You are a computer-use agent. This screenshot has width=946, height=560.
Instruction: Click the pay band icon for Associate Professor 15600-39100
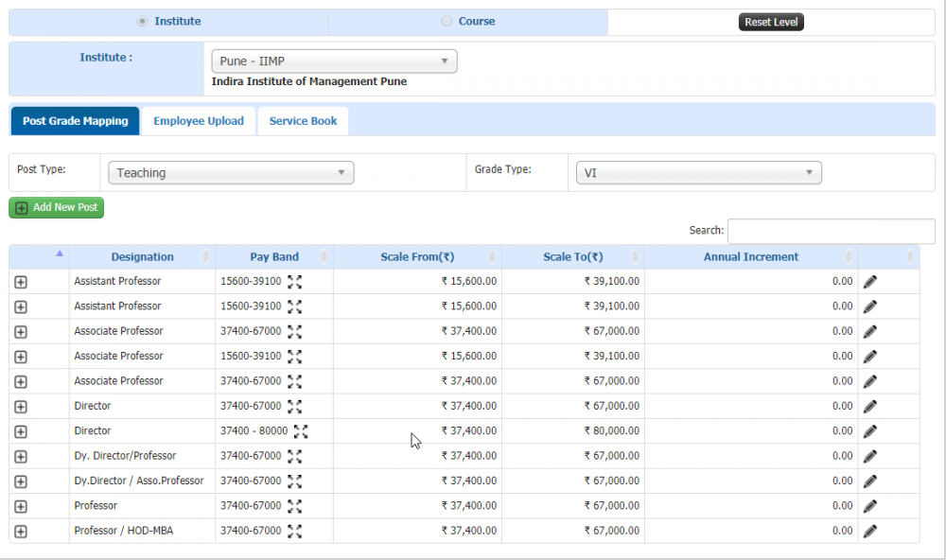(x=294, y=357)
